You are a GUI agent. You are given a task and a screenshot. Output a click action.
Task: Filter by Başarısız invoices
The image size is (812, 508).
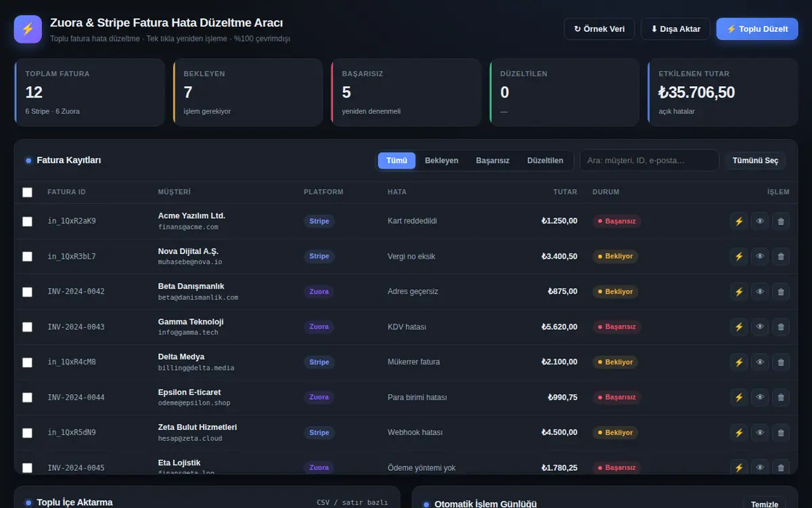[493, 161]
